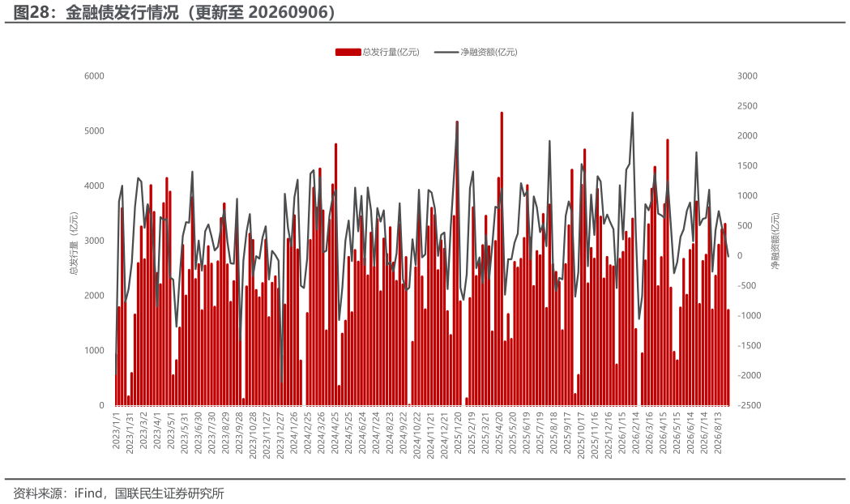The width and height of the screenshot is (850, 504).
Task: Click left axis value 5000
Action: click(94, 131)
